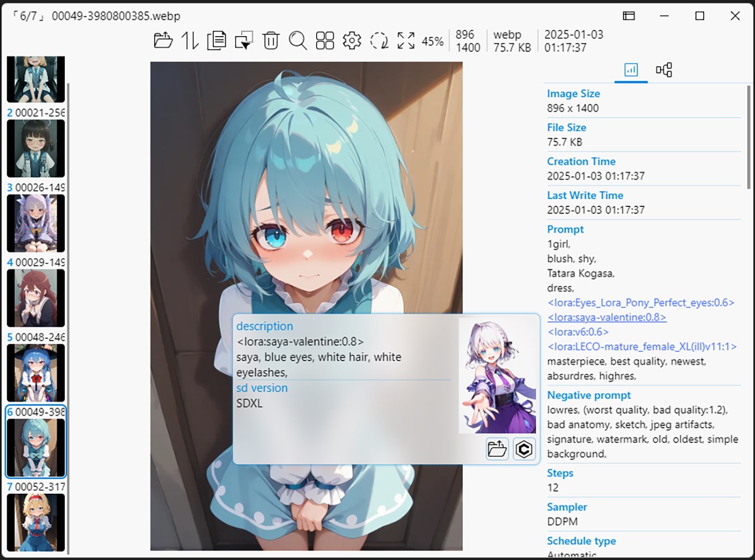Click the info panel vertical scrollbar
Viewport: 755px width, 560px height.
click(749, 137)
